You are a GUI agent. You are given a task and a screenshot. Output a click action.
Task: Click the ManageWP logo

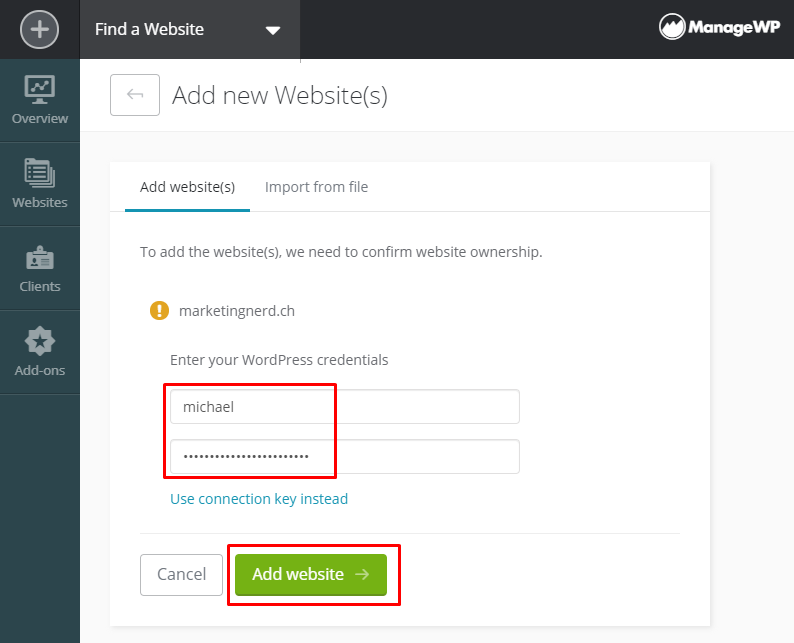click(x=719, y=27)
